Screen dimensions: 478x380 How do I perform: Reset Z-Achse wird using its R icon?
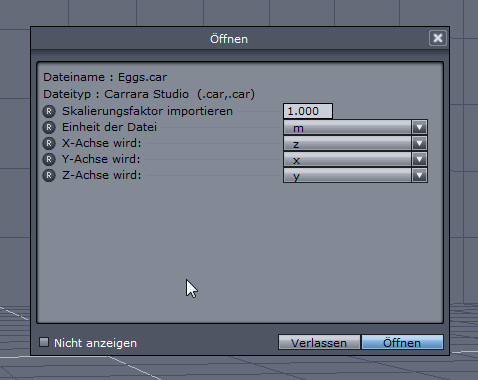pos(49,175)
